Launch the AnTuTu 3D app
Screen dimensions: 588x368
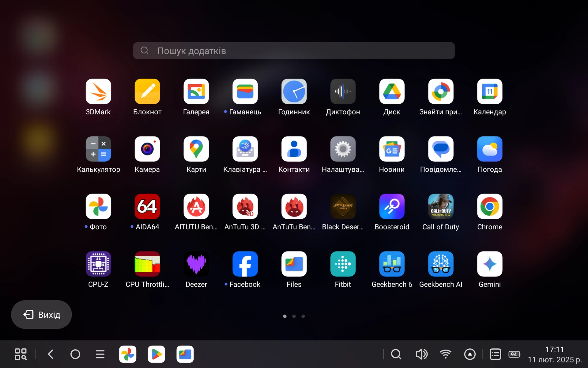[x=245, y=206]
